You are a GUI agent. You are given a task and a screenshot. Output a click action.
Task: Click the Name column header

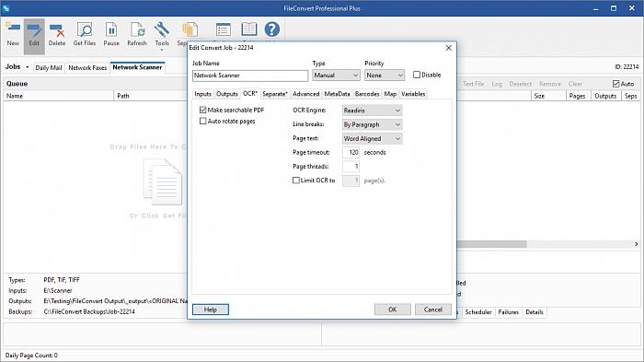(x=58, y=96)
